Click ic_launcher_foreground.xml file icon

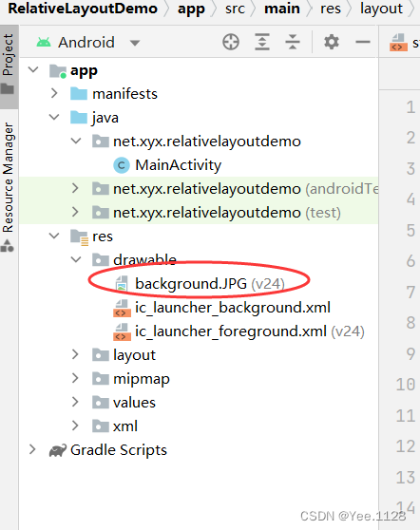click(122, 331)
